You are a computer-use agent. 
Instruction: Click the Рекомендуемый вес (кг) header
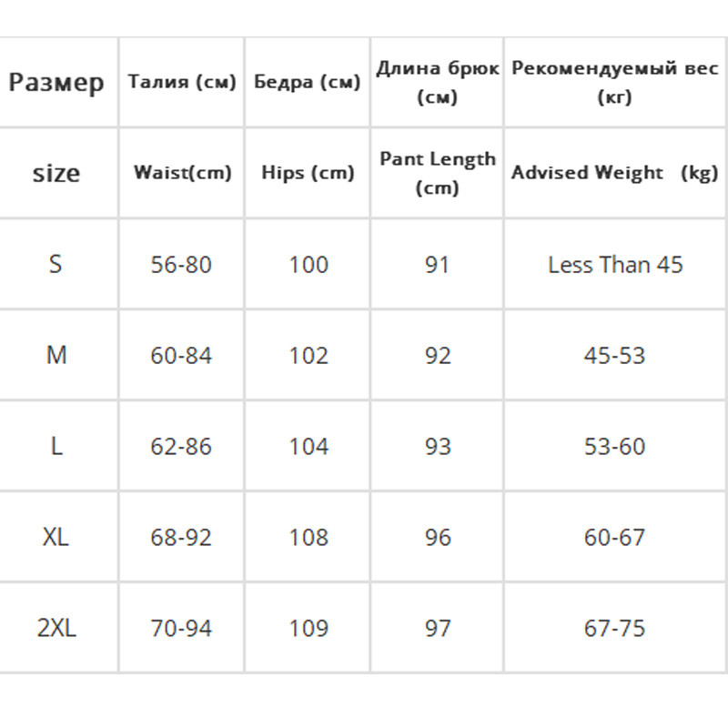coord(615,83)
